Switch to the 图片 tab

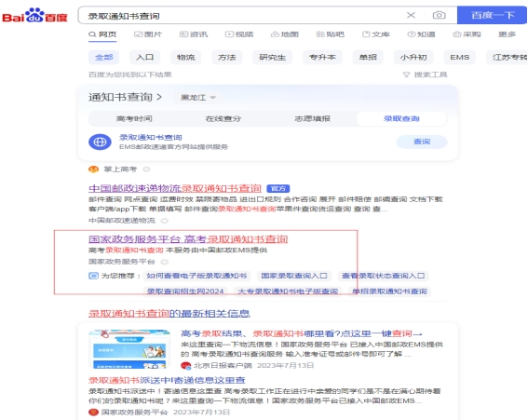(148, 34)
